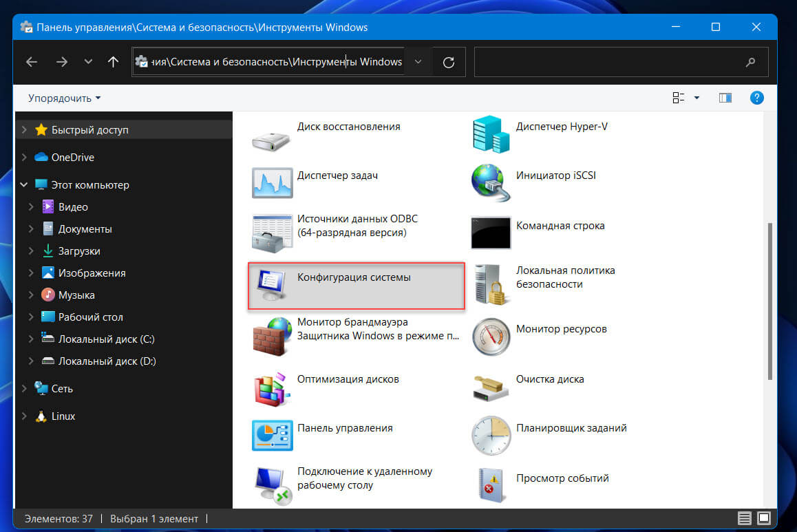Switch to large icons view in status bar

[763, 518]
